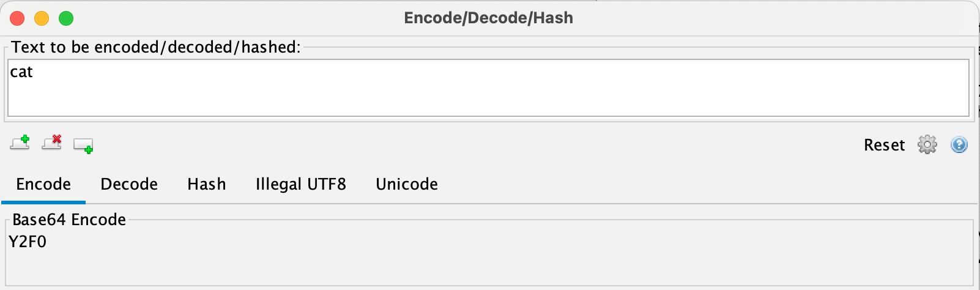Minimize the window with the yellow button
The image size is (980, 290).
click(42, 18)
